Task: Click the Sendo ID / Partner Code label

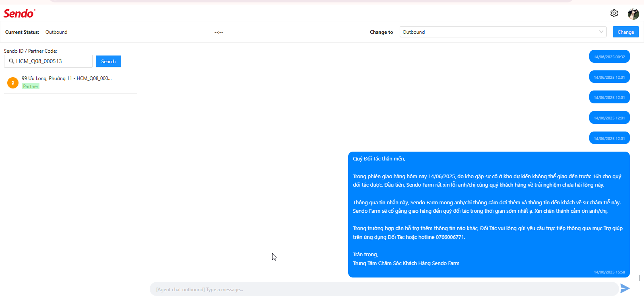Action: coord(31,51)
